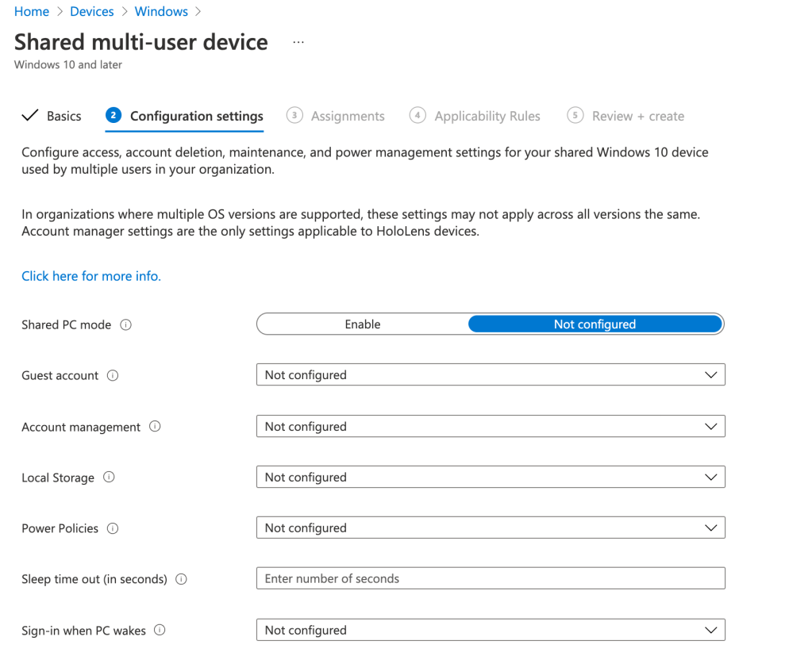The image size is (812, 656).
Task: Open the Guest account dropdown
Action: (x=491, y=375)
